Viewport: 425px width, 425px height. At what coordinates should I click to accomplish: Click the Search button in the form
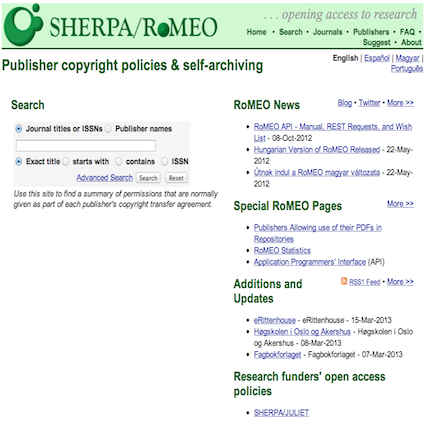148,178
